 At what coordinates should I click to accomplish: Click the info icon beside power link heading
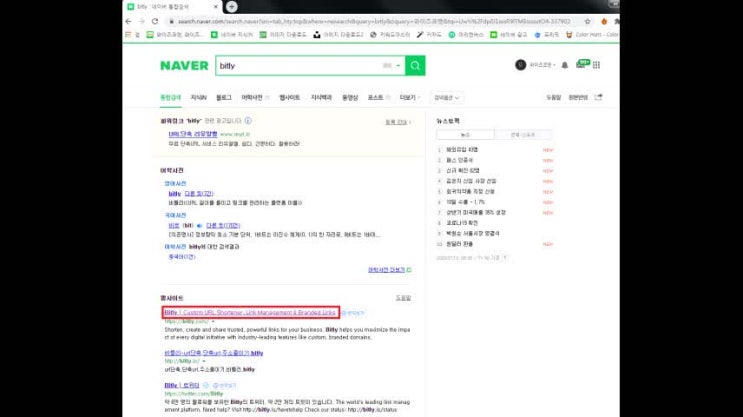pyautogui.click(x=248, y=121)
